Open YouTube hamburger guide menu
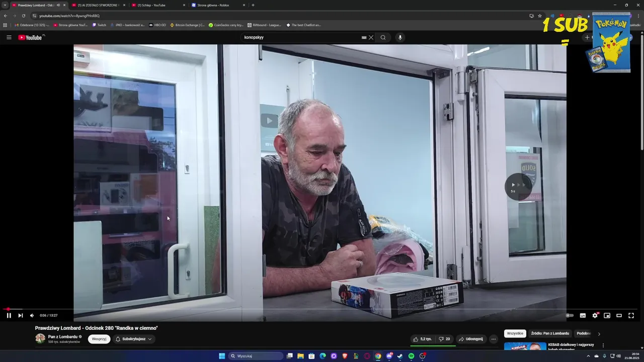The image size is (644, 362). [9, 37]
